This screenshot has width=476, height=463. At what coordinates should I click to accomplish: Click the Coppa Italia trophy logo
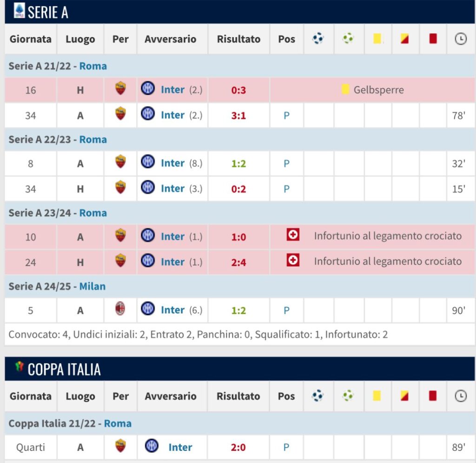[x=19, y=367]
